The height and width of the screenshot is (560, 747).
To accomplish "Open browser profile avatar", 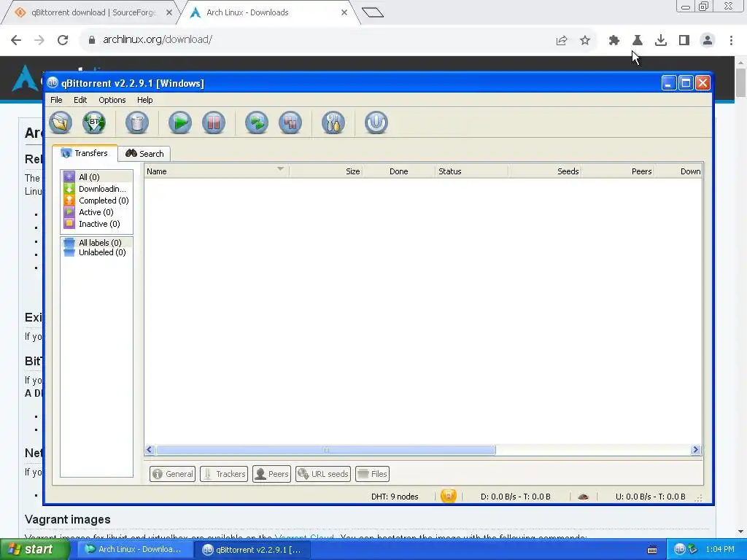I will [x=708, y=41].
